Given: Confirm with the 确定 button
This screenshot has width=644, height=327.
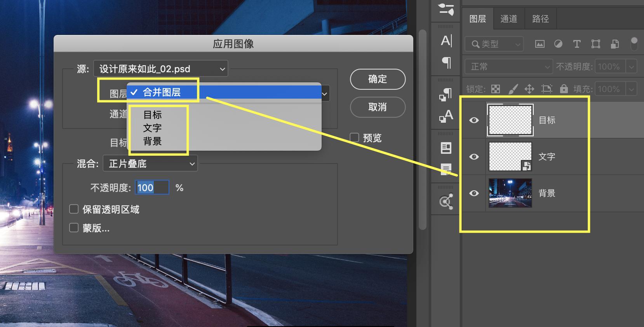Looking at the screenshot, I should click(x=378, y=79).
